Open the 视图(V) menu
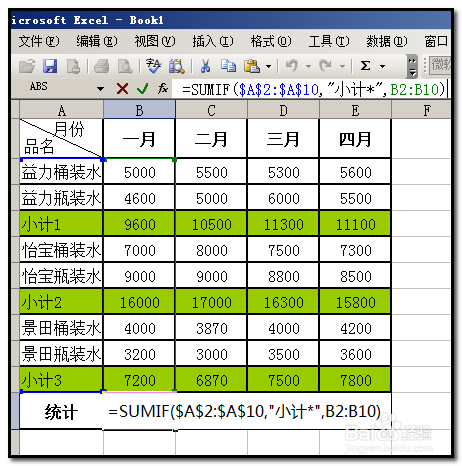Viewport: 462px width, 466px height. click(155, 41)
